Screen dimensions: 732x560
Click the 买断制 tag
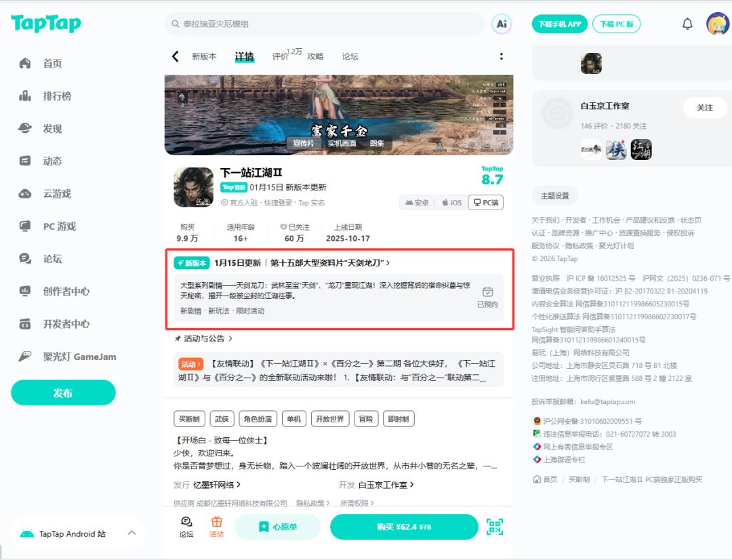click(189, 418)
